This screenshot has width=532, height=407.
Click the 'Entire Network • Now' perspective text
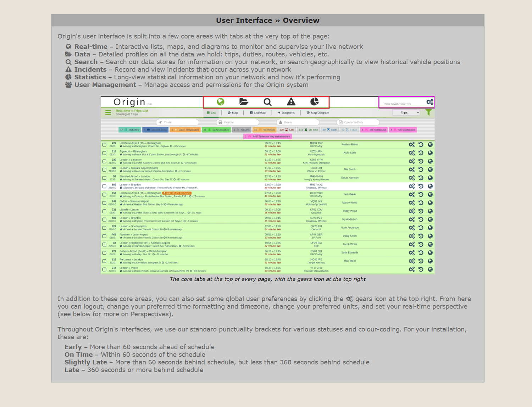(x=398, y=104)
